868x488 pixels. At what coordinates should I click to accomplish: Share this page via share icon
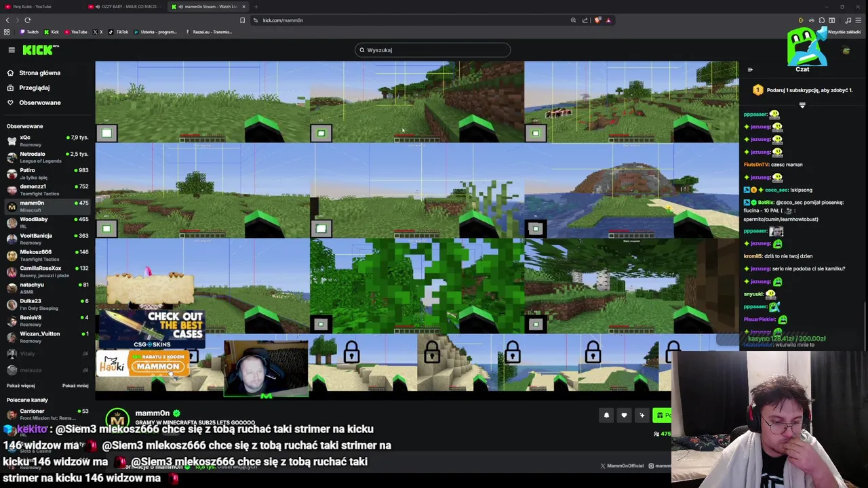(x=585, y=20)
